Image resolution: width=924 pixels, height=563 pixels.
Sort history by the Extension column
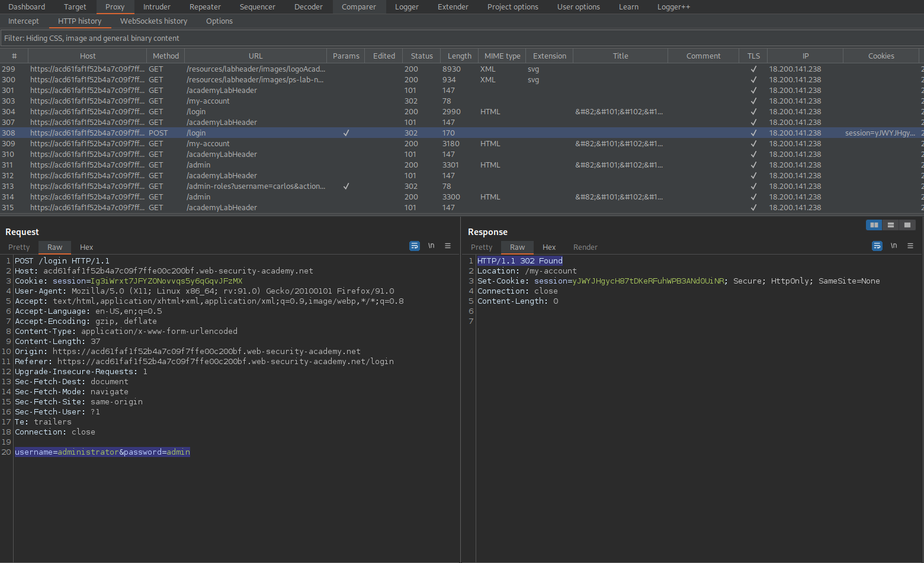pyautogui.click(x=550, y=56)
